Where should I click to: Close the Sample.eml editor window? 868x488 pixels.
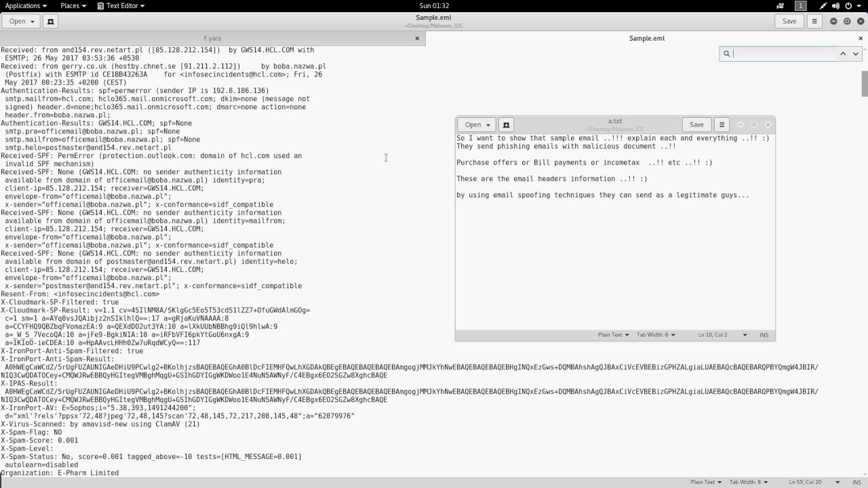click(861, 21)
